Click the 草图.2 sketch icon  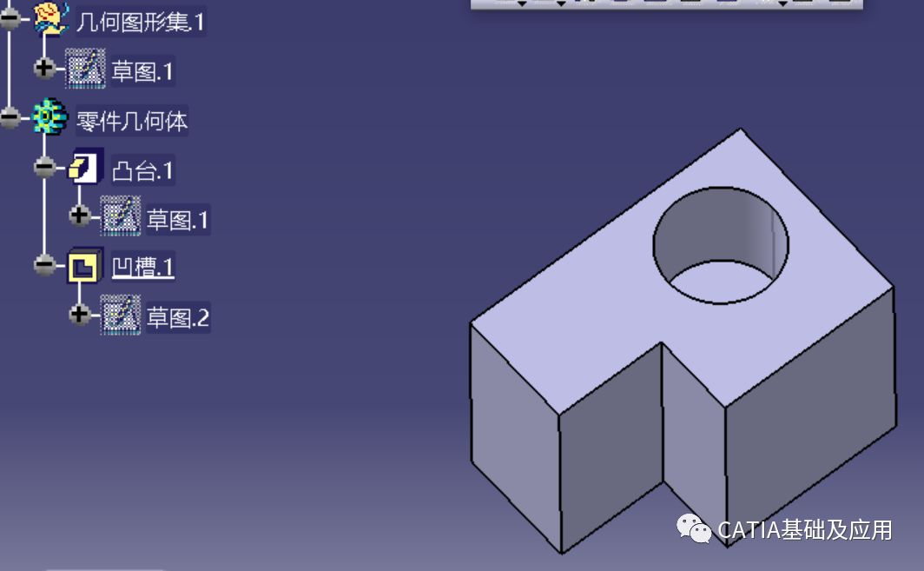pyautogui.click(x=120, y=315)
